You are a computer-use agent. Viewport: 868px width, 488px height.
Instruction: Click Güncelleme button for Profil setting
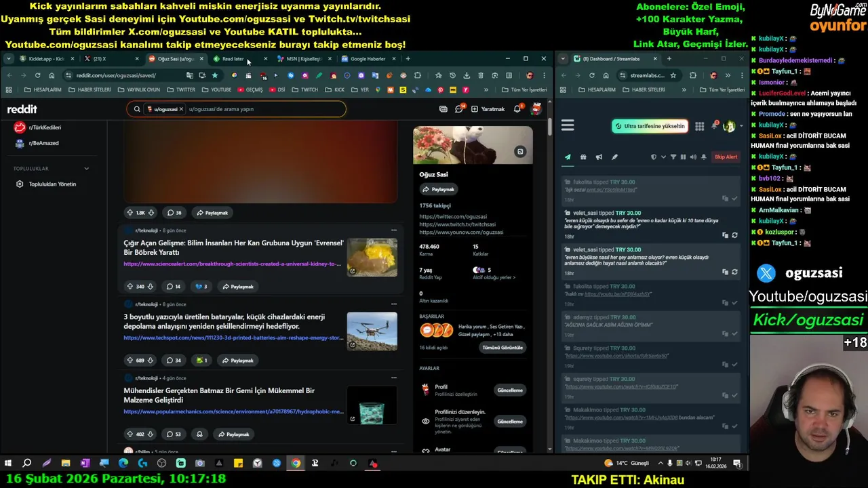pos(510,390)
